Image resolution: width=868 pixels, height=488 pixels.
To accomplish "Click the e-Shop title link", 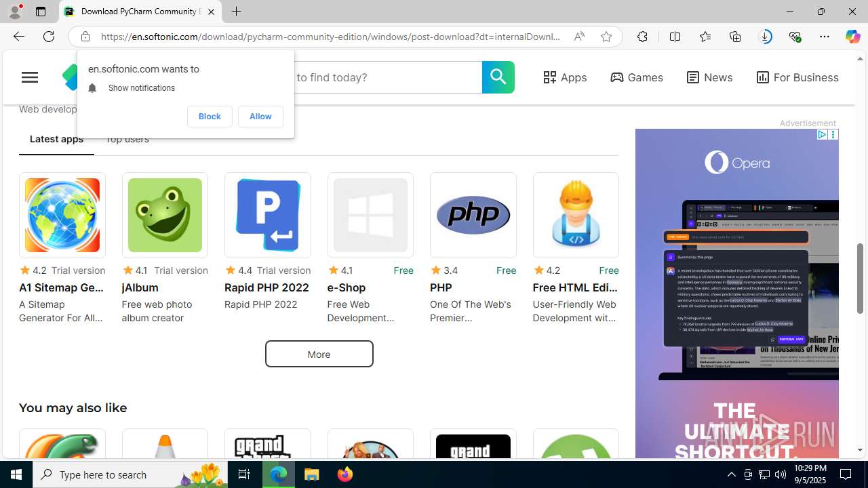I will pos(347,287).
